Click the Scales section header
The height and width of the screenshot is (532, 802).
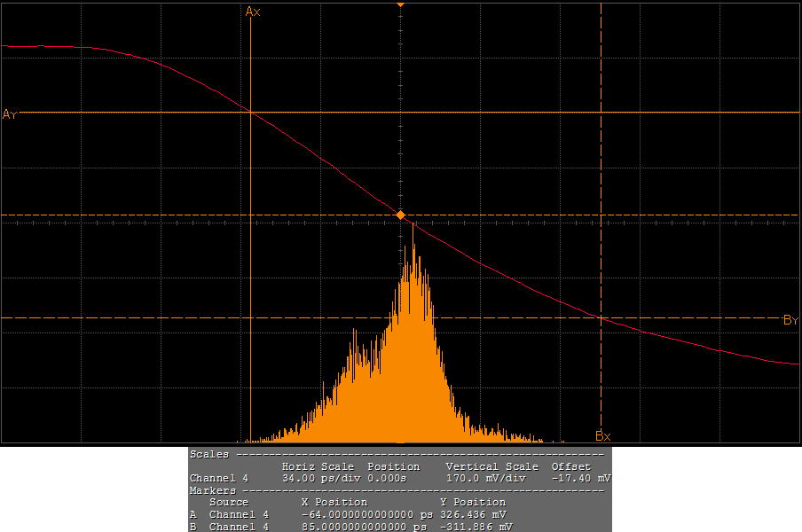209,454
